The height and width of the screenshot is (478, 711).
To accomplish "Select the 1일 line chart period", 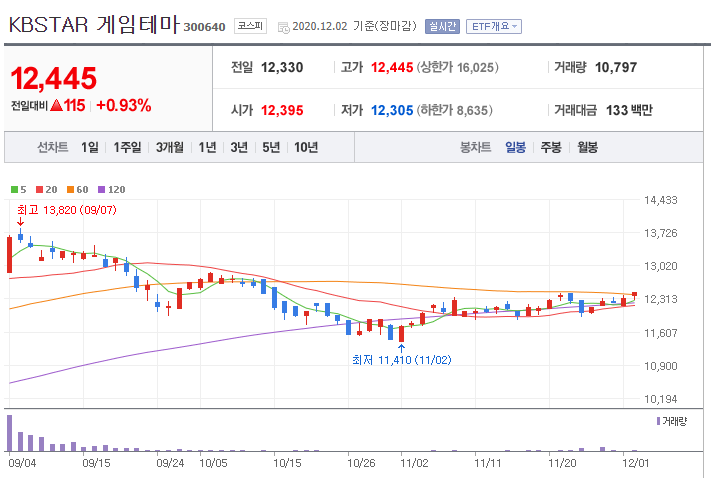I will [x=89, y=147].
